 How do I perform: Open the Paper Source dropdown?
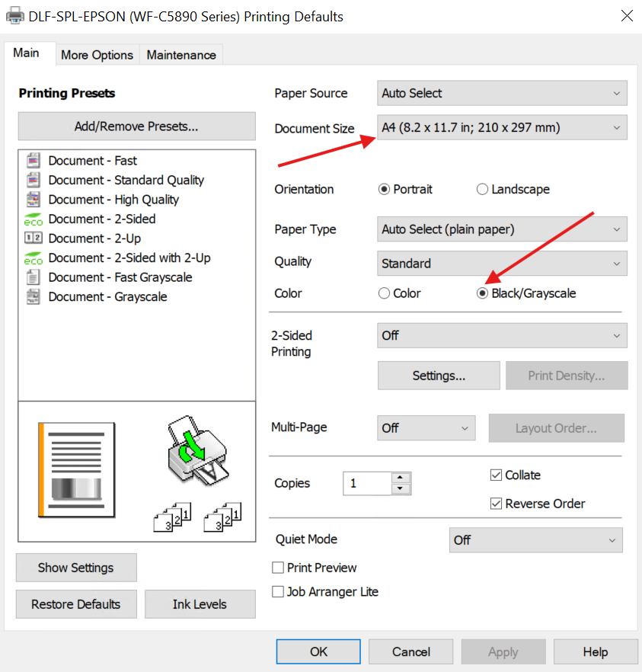502,94
